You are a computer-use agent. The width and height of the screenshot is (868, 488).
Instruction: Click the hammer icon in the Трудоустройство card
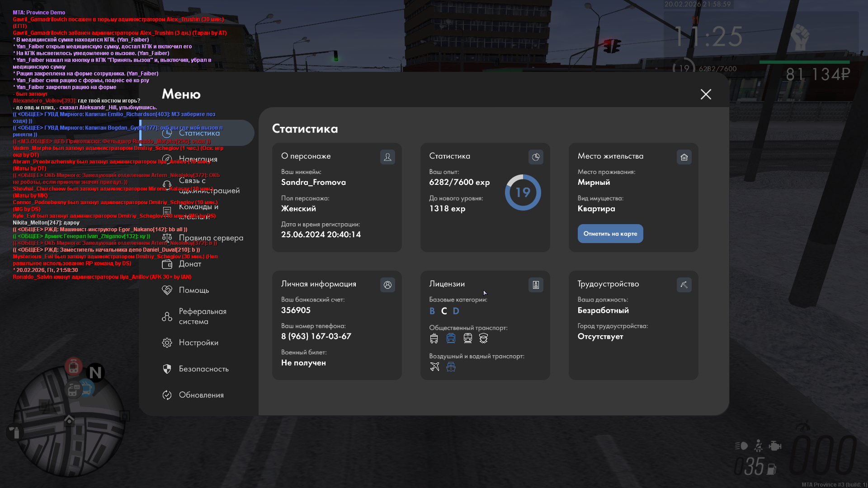(684, 285)
